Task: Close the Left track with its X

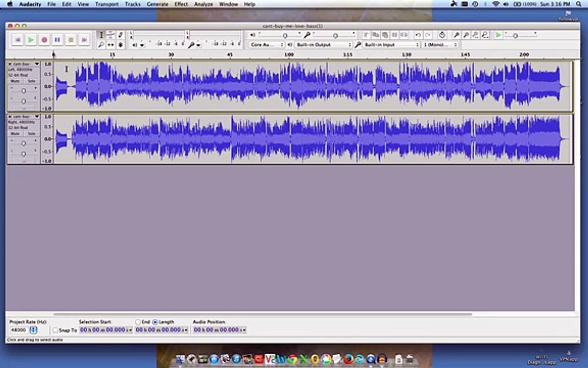Action: click(x=10, y=64)
